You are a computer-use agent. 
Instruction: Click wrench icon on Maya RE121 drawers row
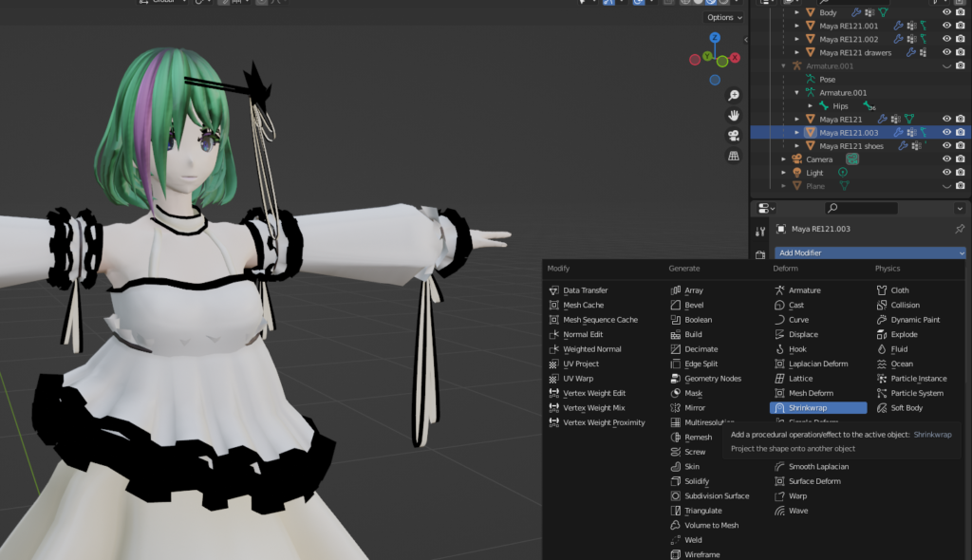(x=911, y=53)
